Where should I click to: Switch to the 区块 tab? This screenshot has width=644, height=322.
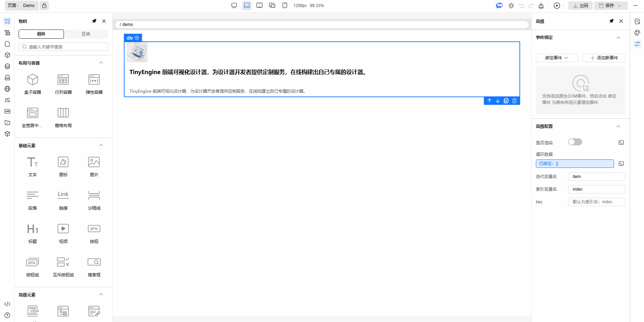click(x=86, y=34)
